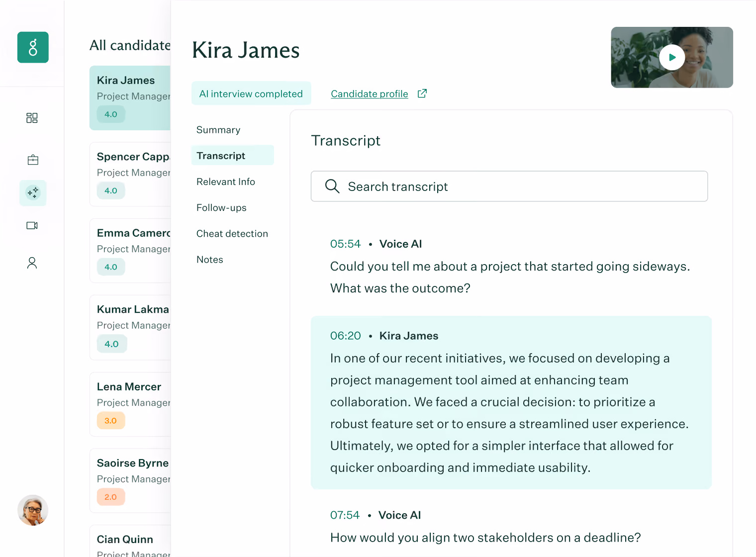This screenshot has height=557, width=756.
Task: Click the Kira James title heading
Action: 246,50
